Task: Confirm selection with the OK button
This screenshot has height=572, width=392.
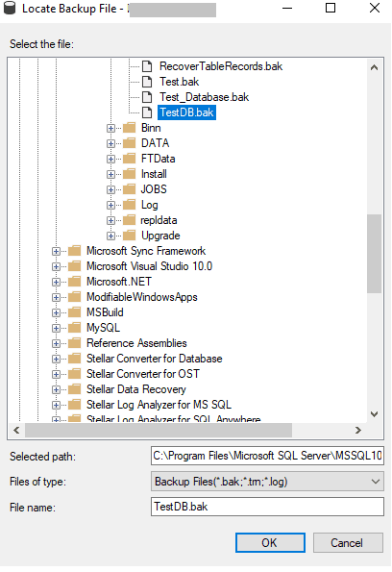Action: (x=270, y=543)
